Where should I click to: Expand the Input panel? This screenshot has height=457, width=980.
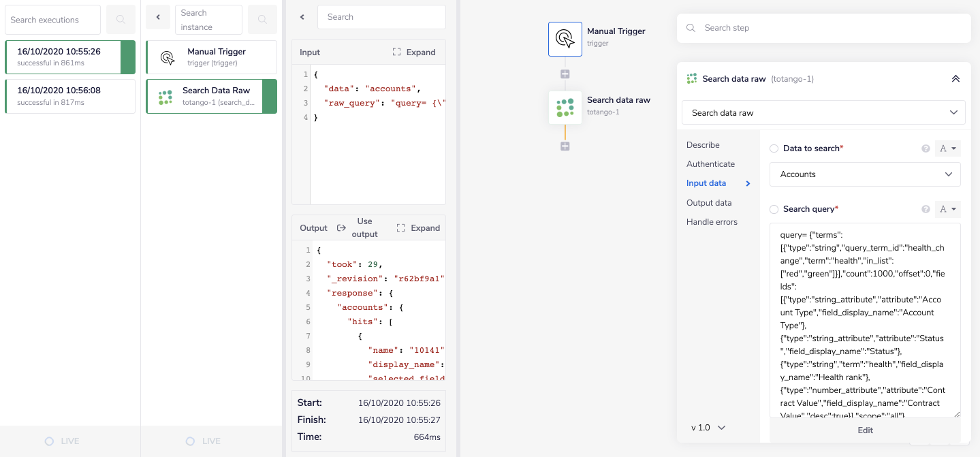tap(414, 52)
